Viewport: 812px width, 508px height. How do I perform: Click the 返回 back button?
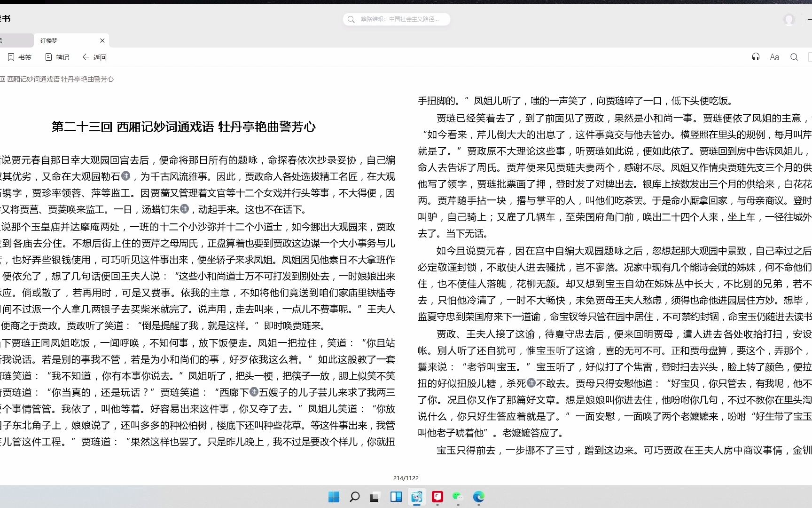tap(94, 57)
